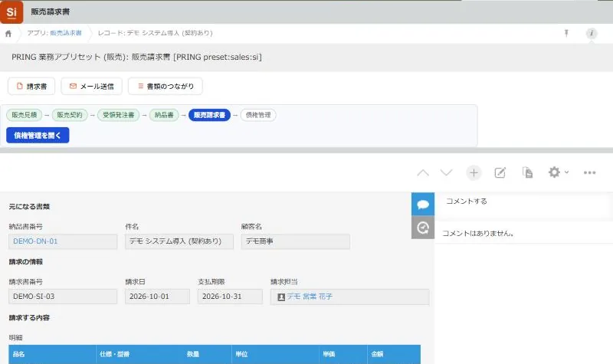Image resolution: width=613 pixels, height=364 pixels.
Task: Open the info icon in the header
Action: 591,33
